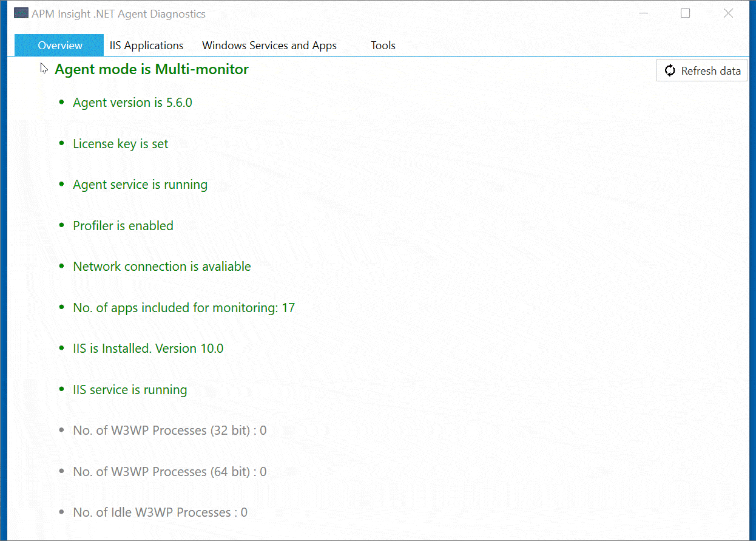Click the Refresh data circular arrow icon
The width and height of the screenshot is (756, 541).
(x=670, y=70)
